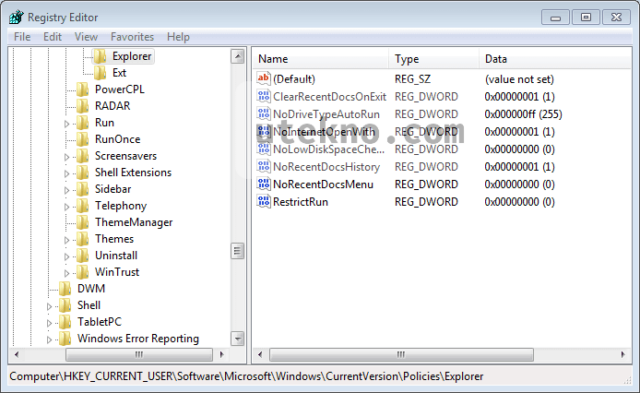This screenshot has width=640, height=393.
Task: Click the Telephony folder icon
Action: (x=82, y=206)
